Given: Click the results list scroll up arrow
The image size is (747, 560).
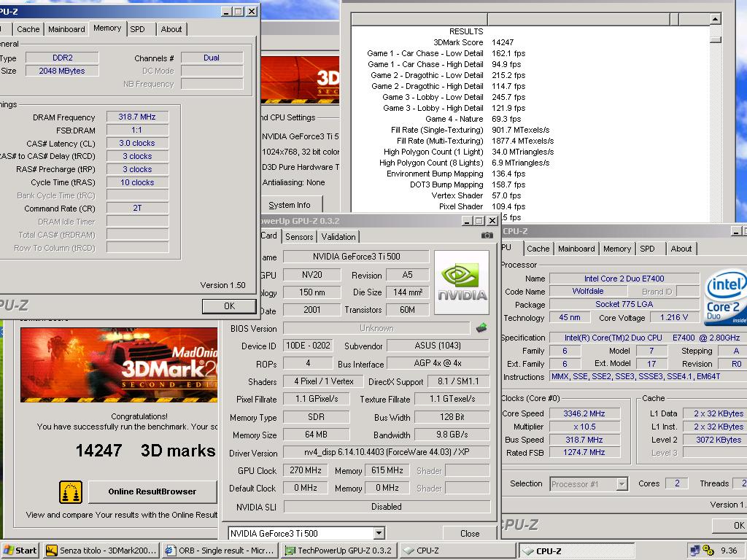Looking at the screenshot, I should click(x=715, y=18).
